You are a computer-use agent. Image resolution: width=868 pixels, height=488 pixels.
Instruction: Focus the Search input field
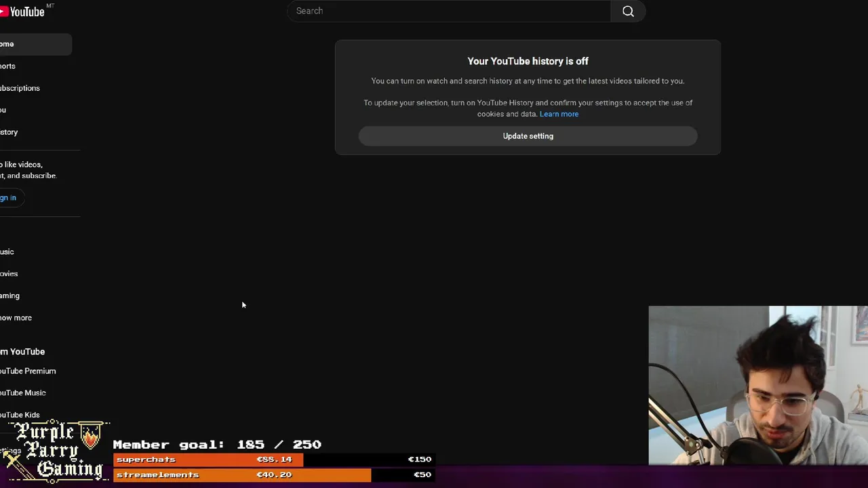449,11
